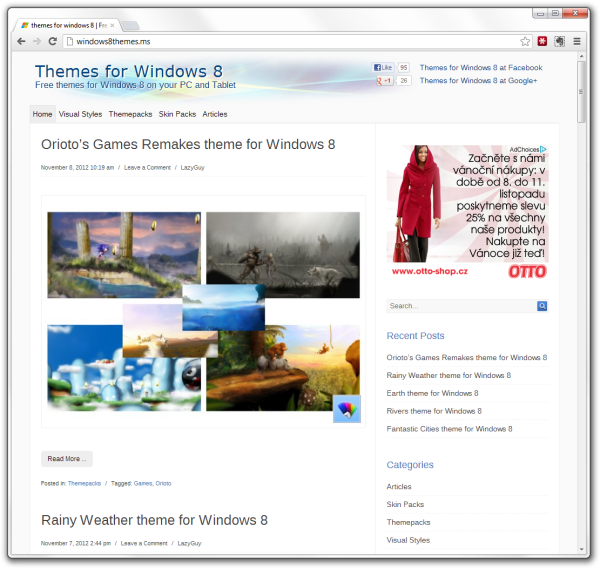Open a new tab button
Image resolution: width=600 pixels, height=568 pixels.
point(130,26)
